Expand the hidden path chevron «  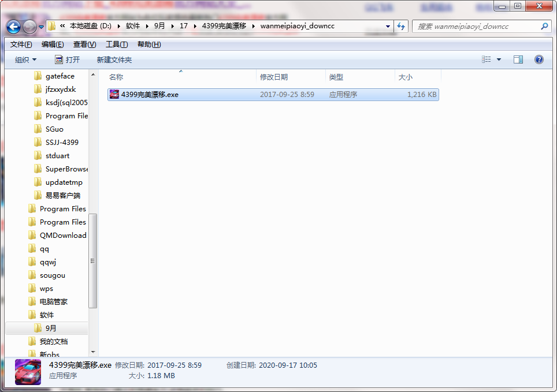coord(62,26)
